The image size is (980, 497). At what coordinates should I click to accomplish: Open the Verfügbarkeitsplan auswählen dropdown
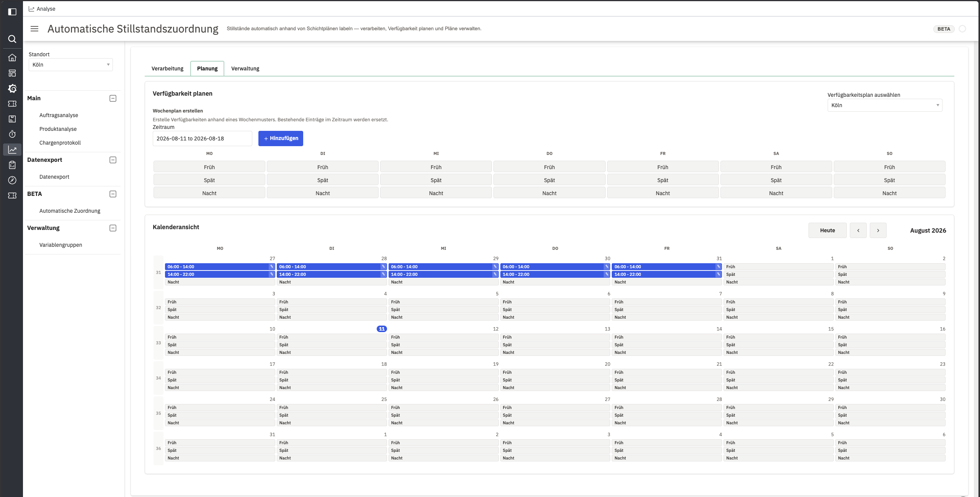point(885,105)
